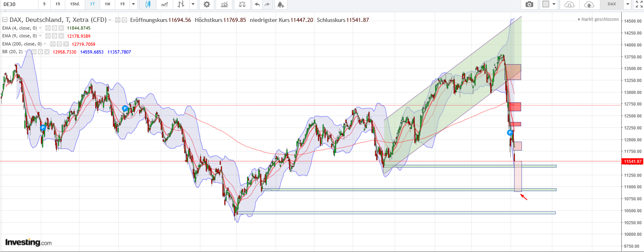Open the indicators menu icon

tap(224, 4)
